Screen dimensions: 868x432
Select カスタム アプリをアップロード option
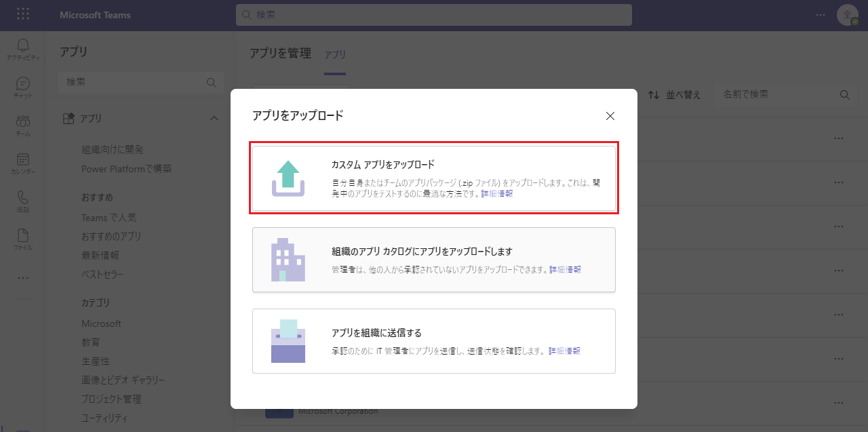(x=434, y=178)
